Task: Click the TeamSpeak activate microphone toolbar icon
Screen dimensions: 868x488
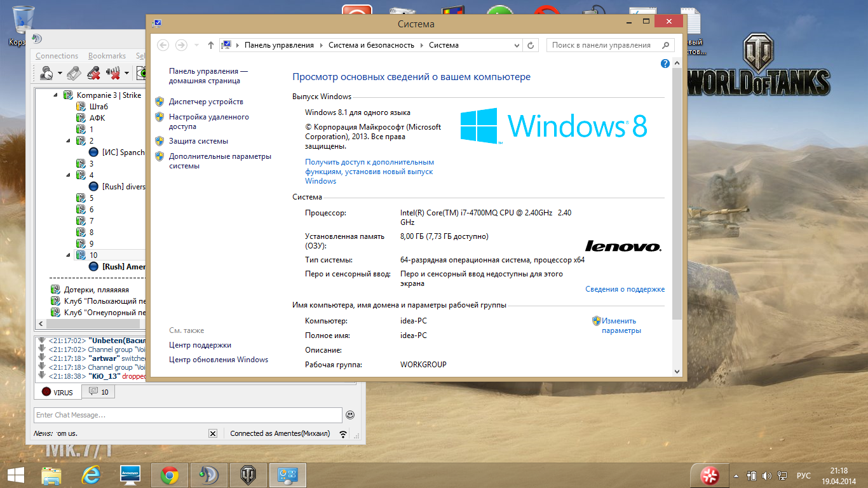Action: click(x=74, y=74)
